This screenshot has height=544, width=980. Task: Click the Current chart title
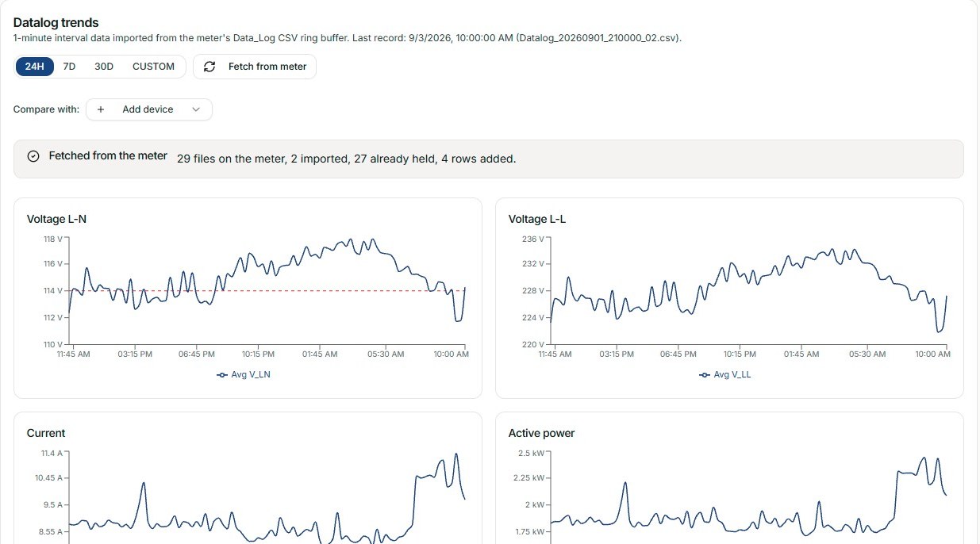[x=46, y=433]
